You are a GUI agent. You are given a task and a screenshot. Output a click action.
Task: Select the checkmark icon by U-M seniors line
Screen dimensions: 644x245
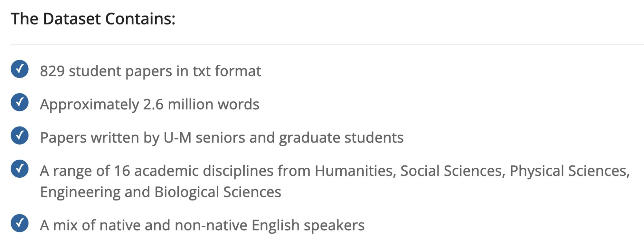click(x=20, y=135)
